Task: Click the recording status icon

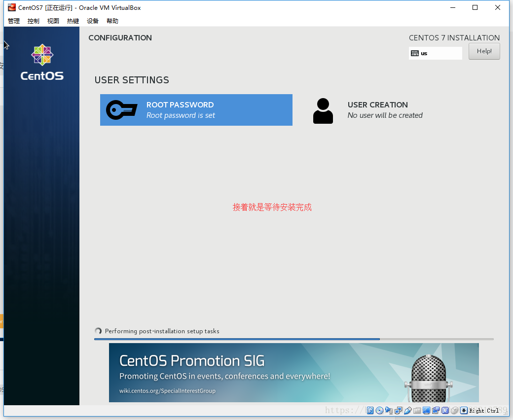Action: (x=436, y=410)
